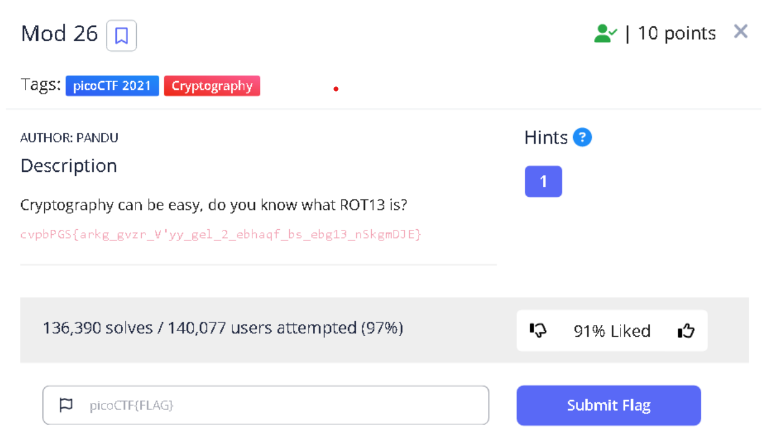
Task: Click the Mod 26 title
Action: pos(59,34)
